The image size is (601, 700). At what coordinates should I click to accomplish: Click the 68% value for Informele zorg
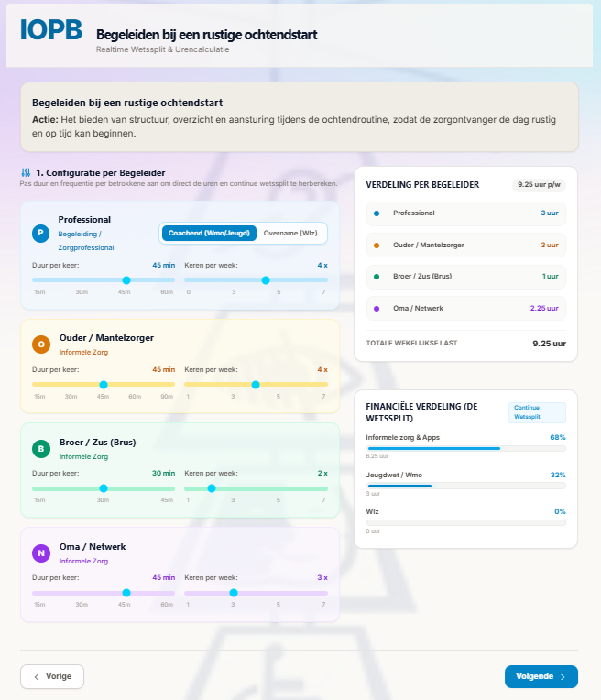pos(558,438)
